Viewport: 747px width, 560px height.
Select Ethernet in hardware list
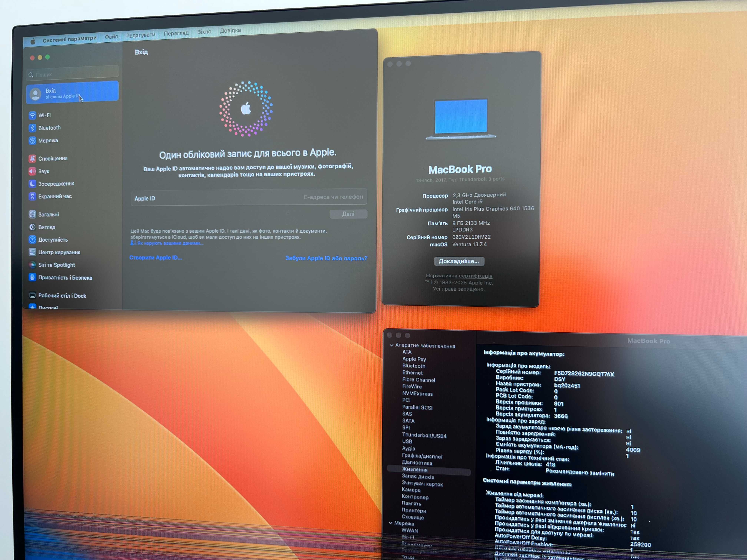tap(412, 373)
